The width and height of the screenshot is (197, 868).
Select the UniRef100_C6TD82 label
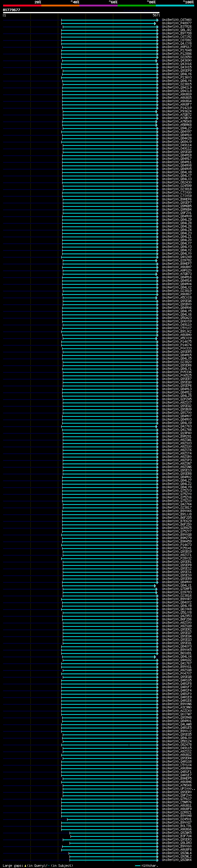[176, 40]
